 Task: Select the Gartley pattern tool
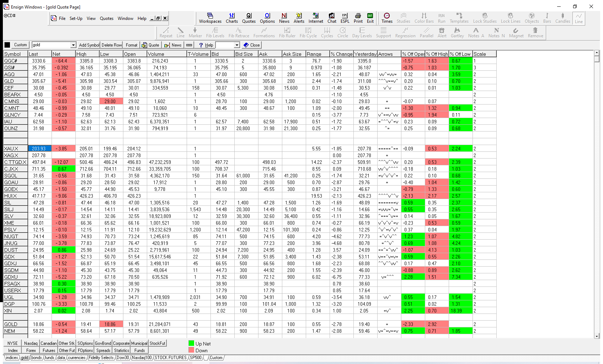tap(457, 33)
